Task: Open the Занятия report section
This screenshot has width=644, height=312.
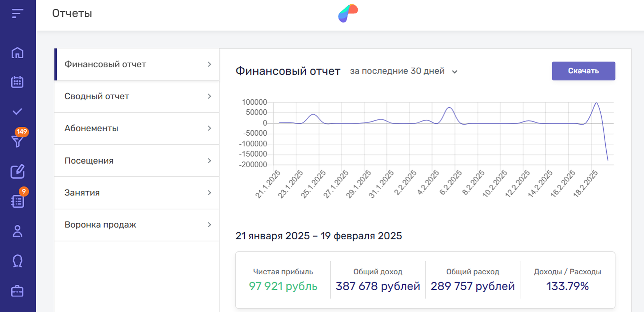Action: click(137, 193)
